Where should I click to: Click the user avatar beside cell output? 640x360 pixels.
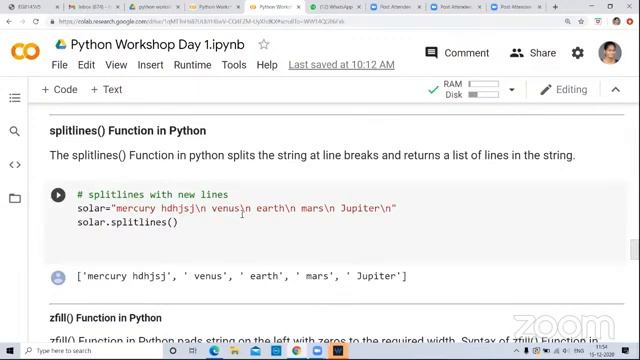(x=58, y=278)
